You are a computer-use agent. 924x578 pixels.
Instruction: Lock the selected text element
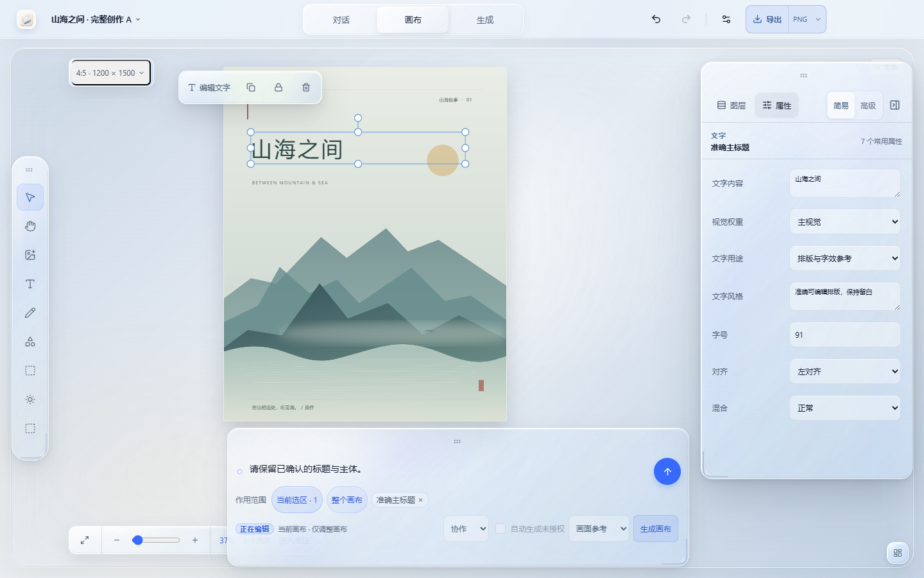[278, 87]
